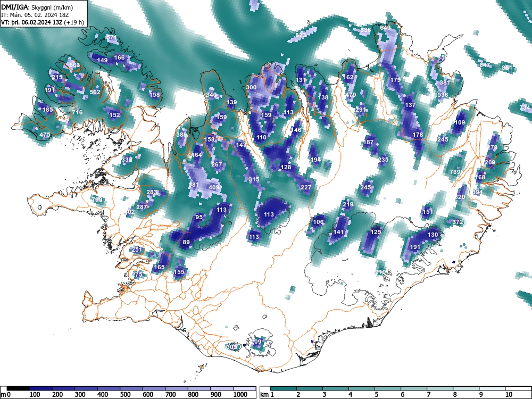Click the map value 235
This screenshot has width=532, height=399.
point(384,160)
